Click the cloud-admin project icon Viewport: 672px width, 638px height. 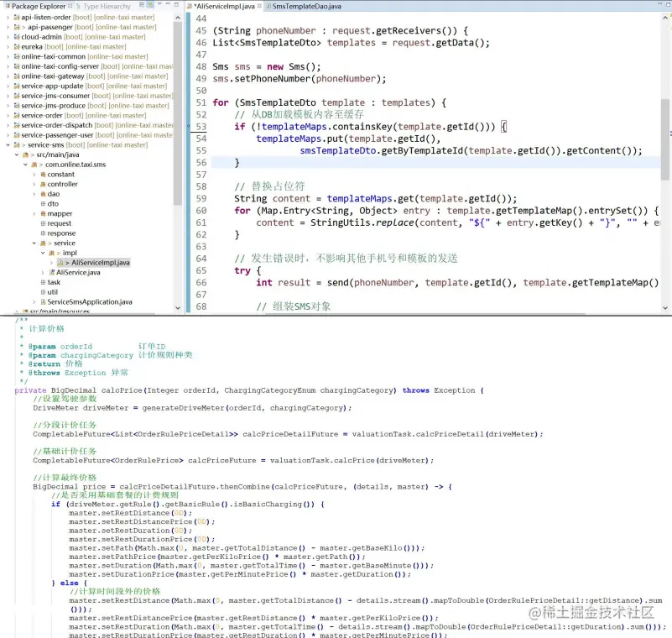click(17, 37)
